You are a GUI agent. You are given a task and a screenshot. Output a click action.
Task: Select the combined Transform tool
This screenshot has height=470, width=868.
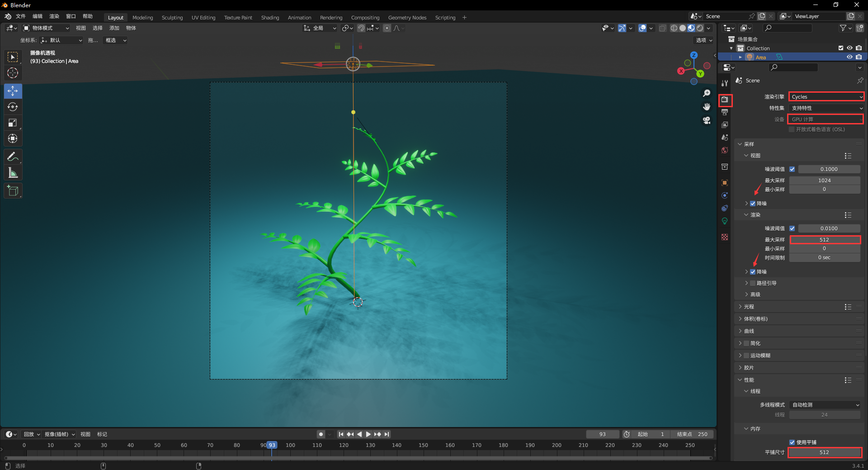[13, 138]
